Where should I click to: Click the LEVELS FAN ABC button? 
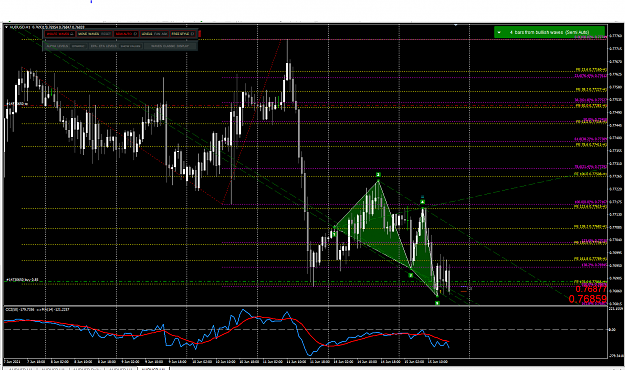154,34
